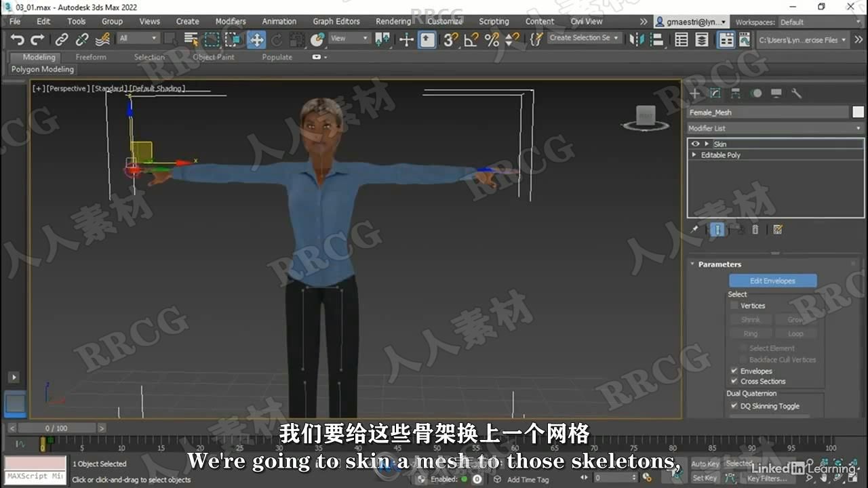The height and width of the screenshot is (488, 868).
Task: Open the Modifier List dropdown
Action: pos(775,128)
